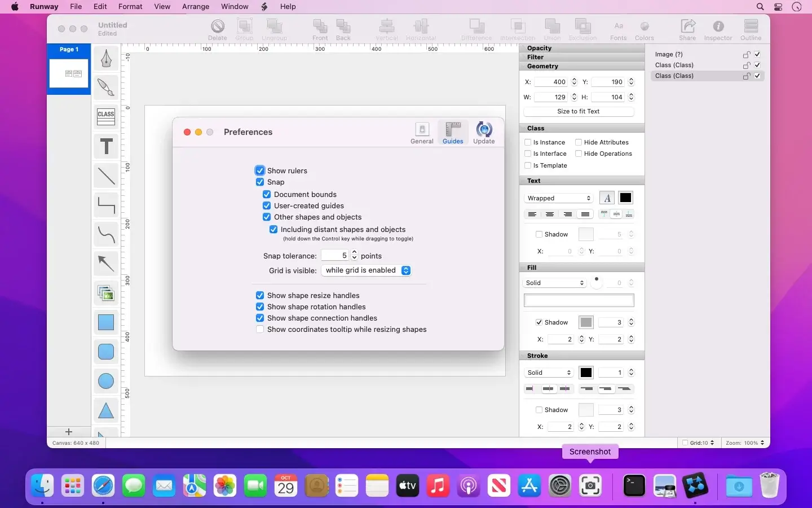This screenshot has height=508, width=812.
Task: Disable the Show rulers checkbox
Action: click(x=260, y=170)
